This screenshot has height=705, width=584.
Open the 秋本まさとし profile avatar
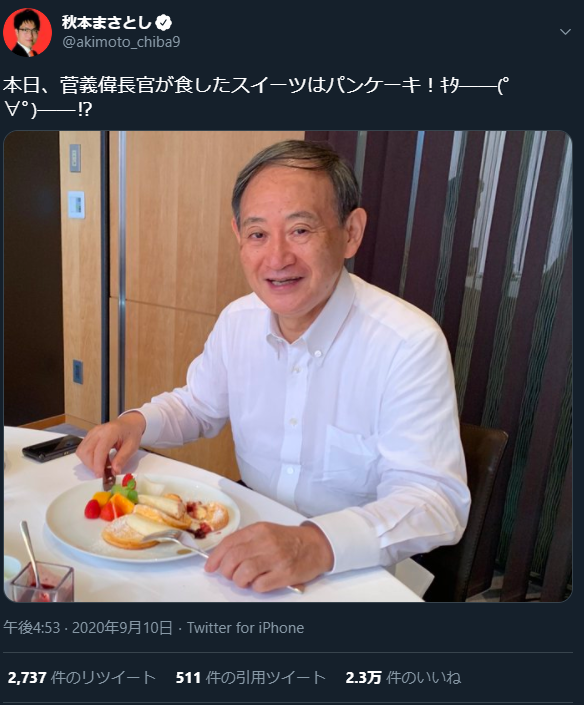[27, 32]
